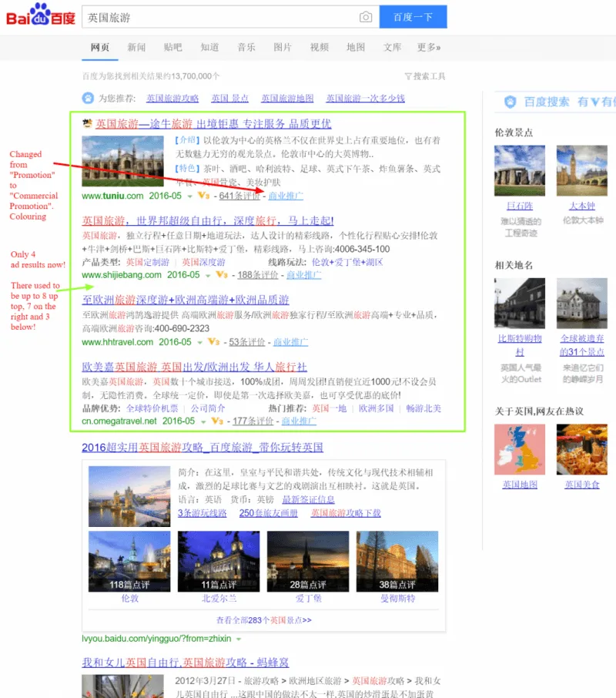Open 英国定制游 product link
Image resolution: width=616 pixels, height=698 pixels.
click(148, 262)
